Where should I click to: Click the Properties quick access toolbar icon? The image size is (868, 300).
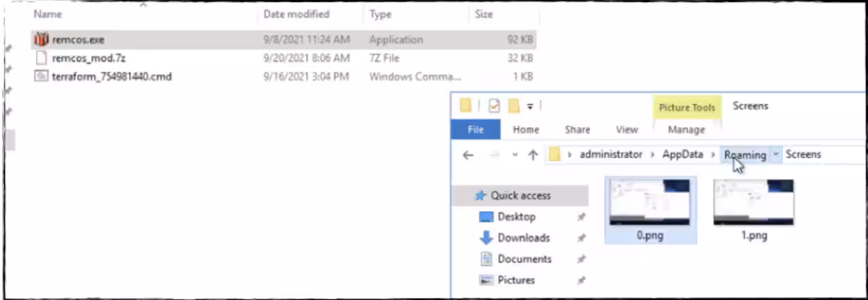[x=495, y=106]
